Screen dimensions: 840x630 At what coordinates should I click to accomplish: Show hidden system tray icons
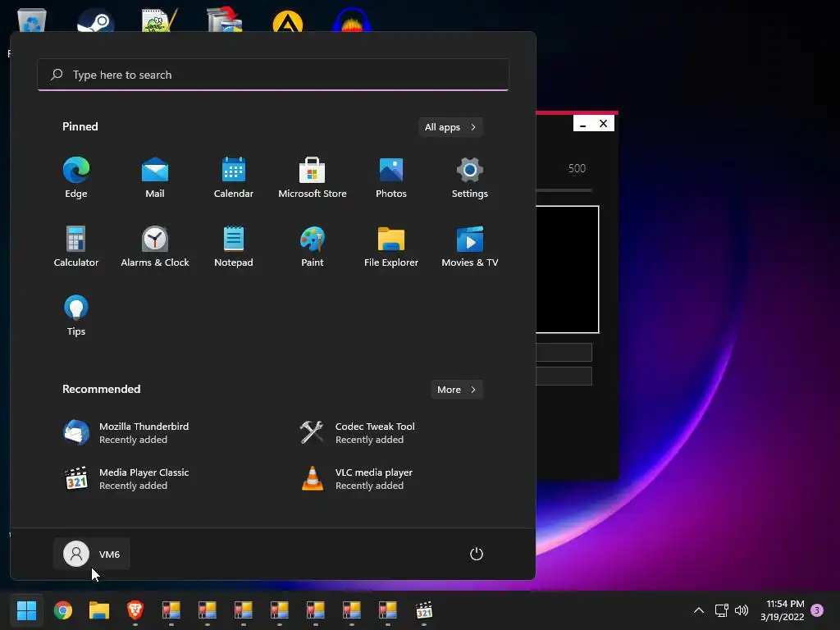click(699, 610)
